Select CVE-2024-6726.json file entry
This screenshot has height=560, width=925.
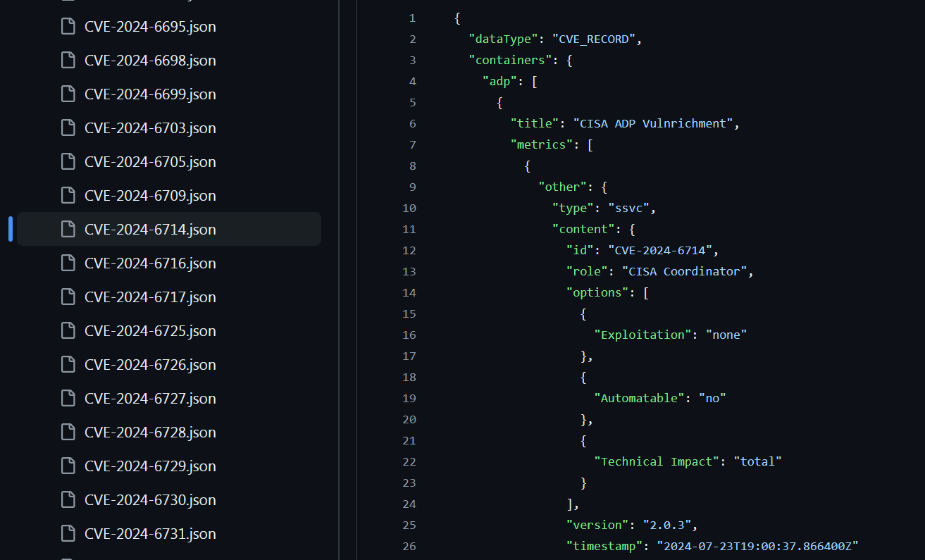150,365
